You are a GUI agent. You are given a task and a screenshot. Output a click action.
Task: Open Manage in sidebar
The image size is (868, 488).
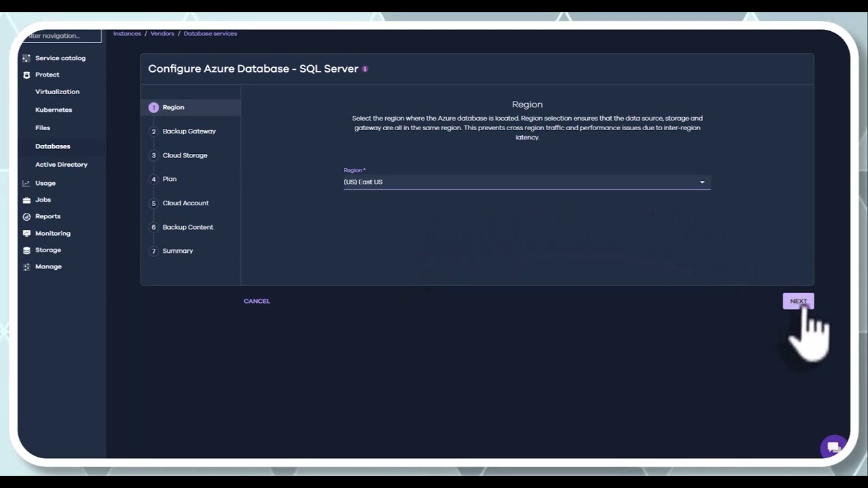[x=49, y=267]
